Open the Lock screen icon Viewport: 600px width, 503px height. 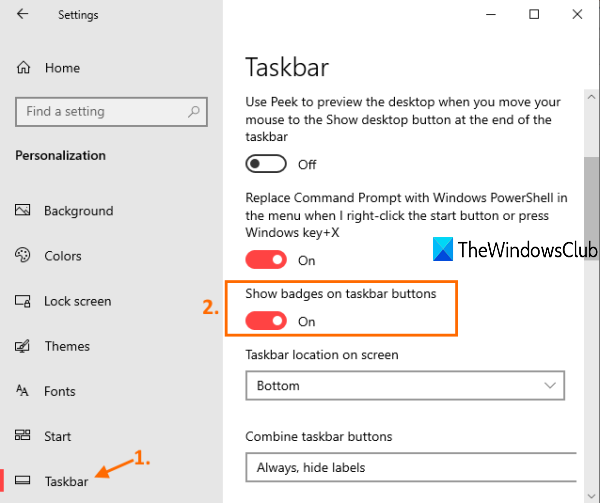pos(24,301)
